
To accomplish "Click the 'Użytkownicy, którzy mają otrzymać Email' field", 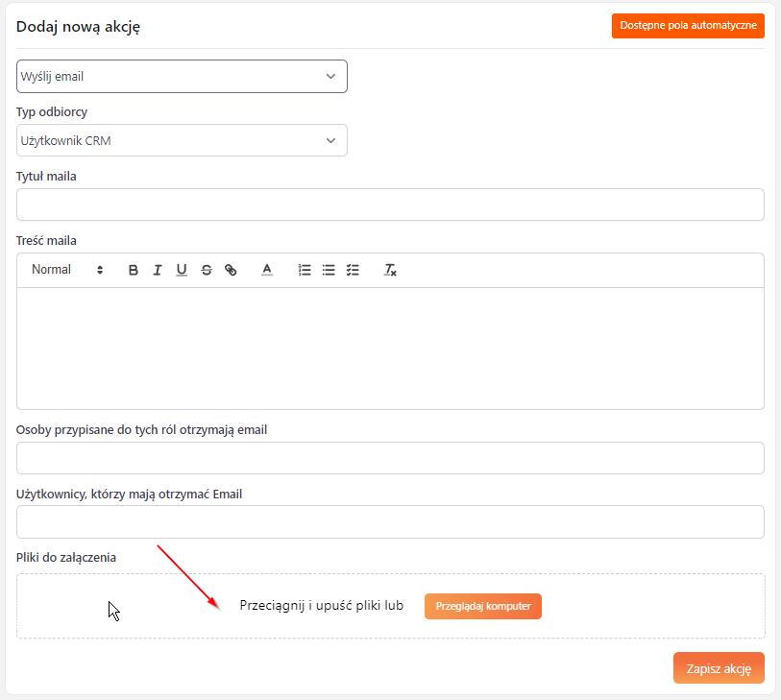I will coord(390,521).
